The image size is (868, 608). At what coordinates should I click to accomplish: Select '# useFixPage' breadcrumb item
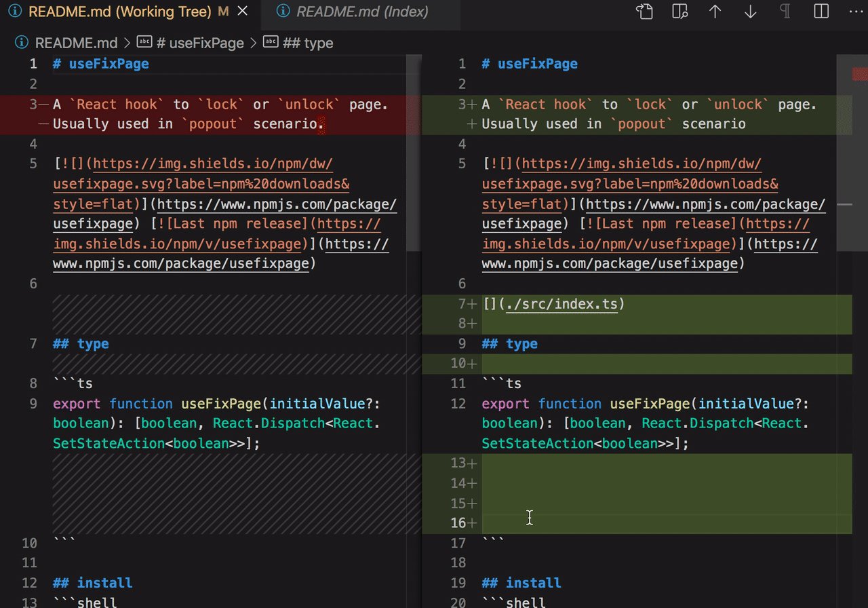pos(199,43)
